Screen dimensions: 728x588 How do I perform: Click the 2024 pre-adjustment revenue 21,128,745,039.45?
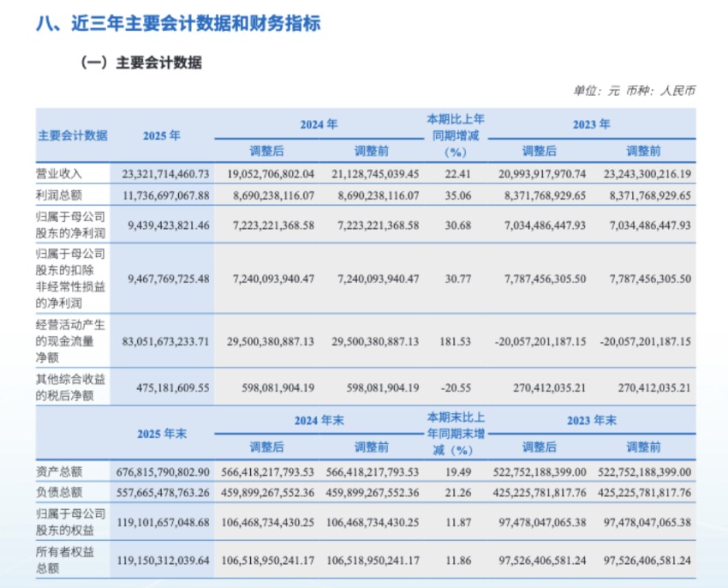[370, 173]
